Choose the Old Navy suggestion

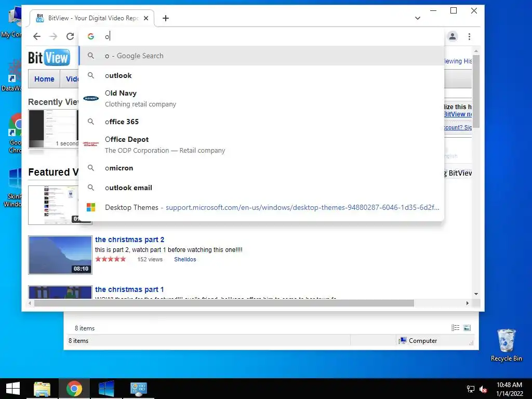tap(261, 98)
